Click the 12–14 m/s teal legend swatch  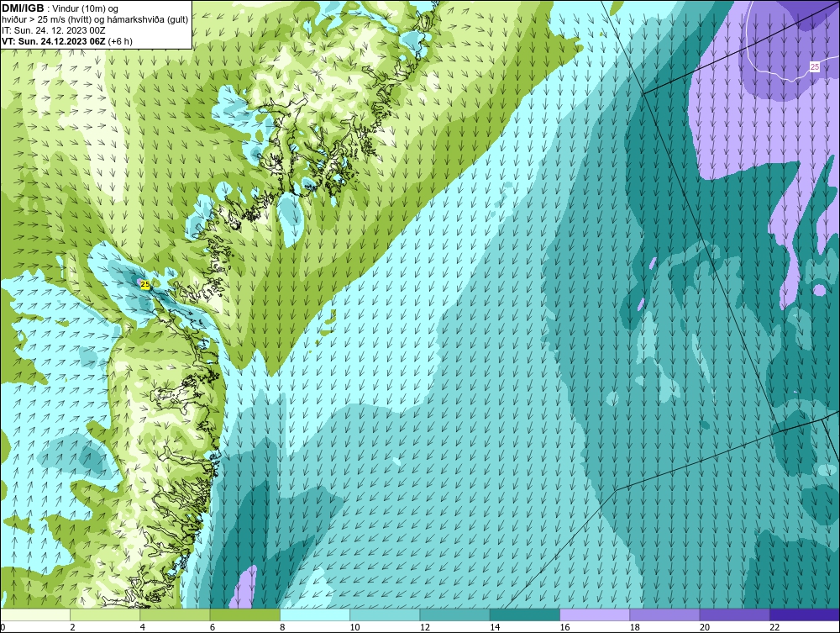(x=454, y=615)
